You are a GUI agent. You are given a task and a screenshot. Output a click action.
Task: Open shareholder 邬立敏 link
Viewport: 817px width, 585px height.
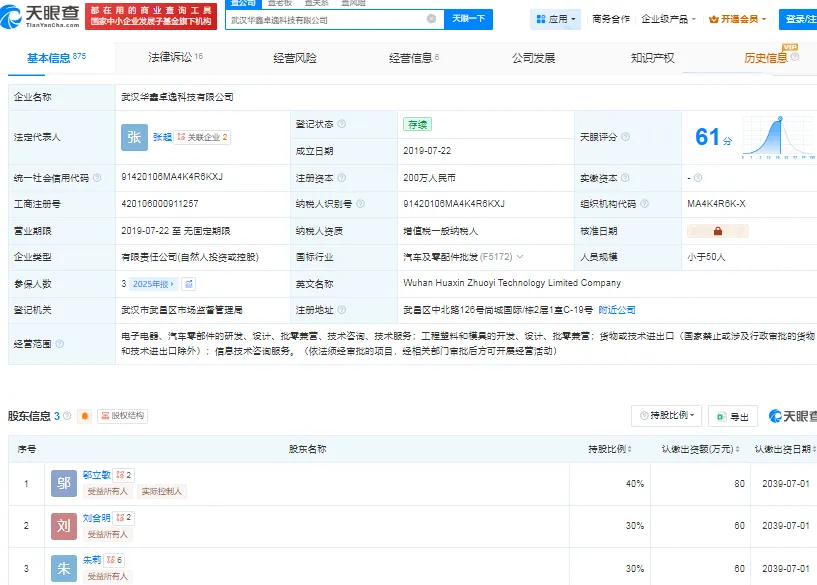(x=96, y=475)
